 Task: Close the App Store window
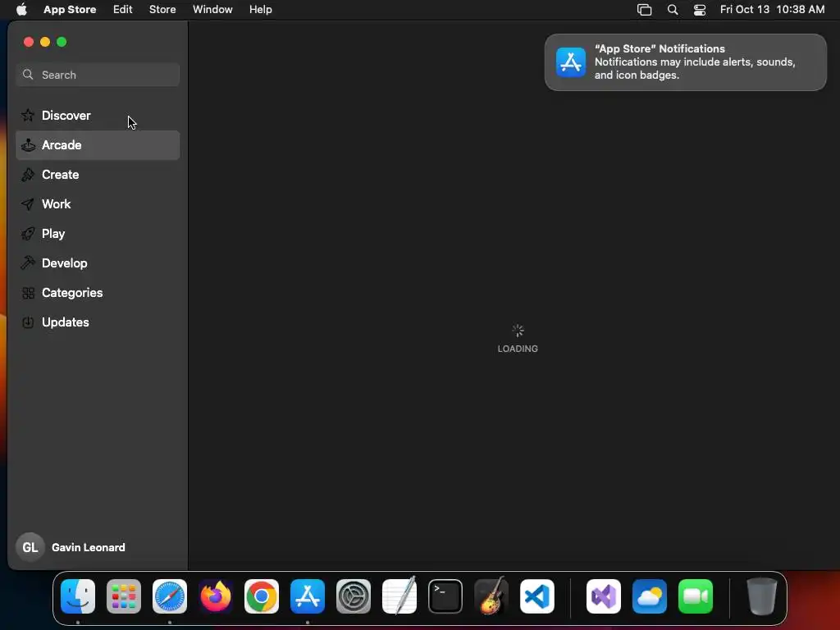coord(29,42)
